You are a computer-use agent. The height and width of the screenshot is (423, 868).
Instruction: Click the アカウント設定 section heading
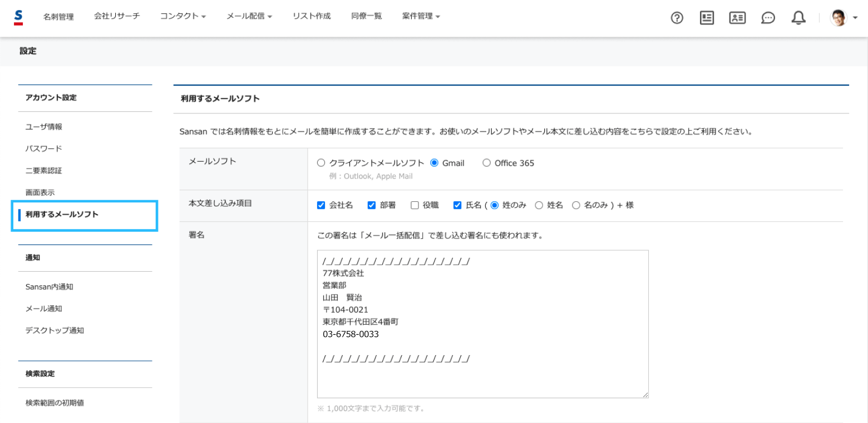(51, 97)
